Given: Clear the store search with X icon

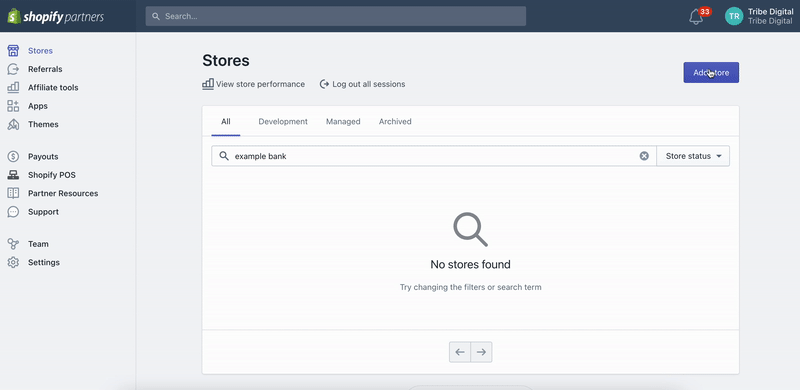Looking at the screenshot, I should click(644, 156).
